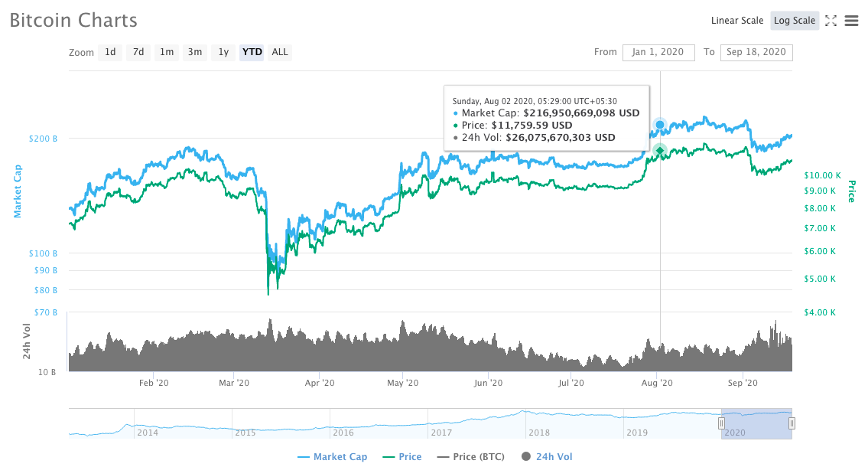Set zoom range to 7d
The image size is (868, 467).
pyautogui.click(x=138, y=52)
